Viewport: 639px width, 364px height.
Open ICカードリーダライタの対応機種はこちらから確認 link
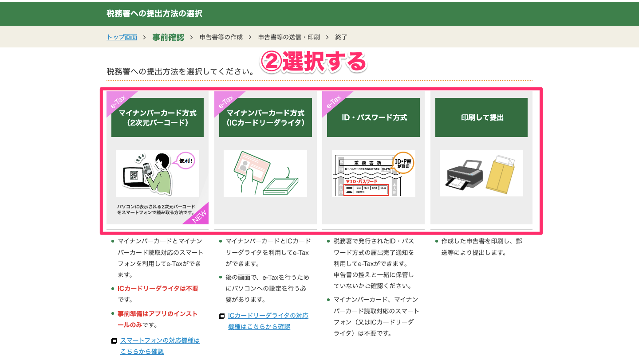click(268, 321)
